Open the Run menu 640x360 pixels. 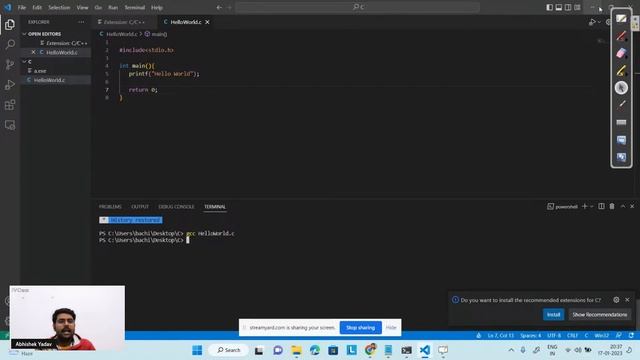pyautogui.click(x=113, y=7)
